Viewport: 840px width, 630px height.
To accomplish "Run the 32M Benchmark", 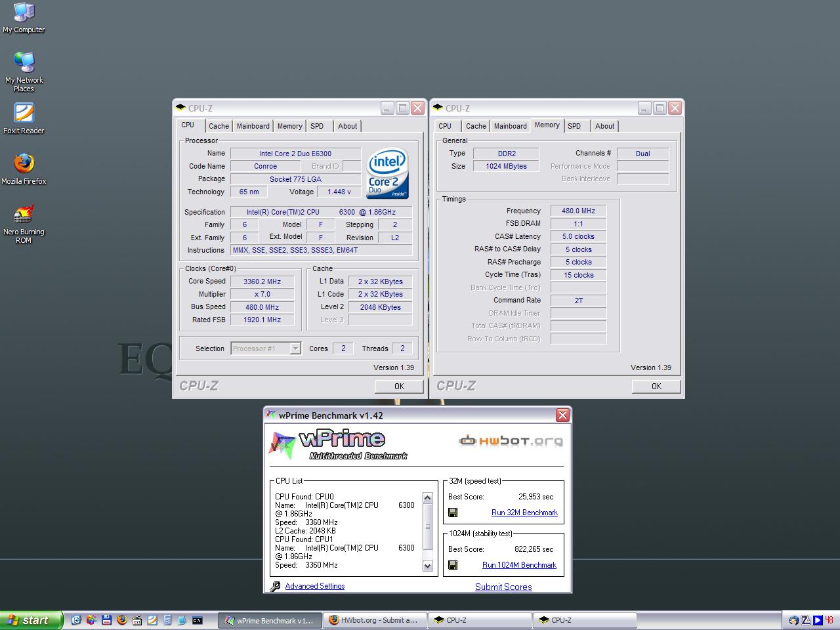I will pyautogui.click(x=524, y=513).
